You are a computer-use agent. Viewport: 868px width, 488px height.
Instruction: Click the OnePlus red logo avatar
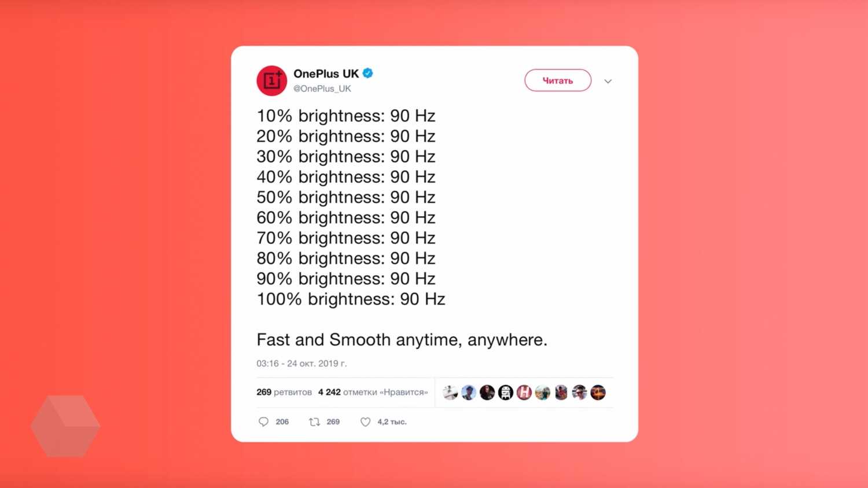[x=271, y=81]
